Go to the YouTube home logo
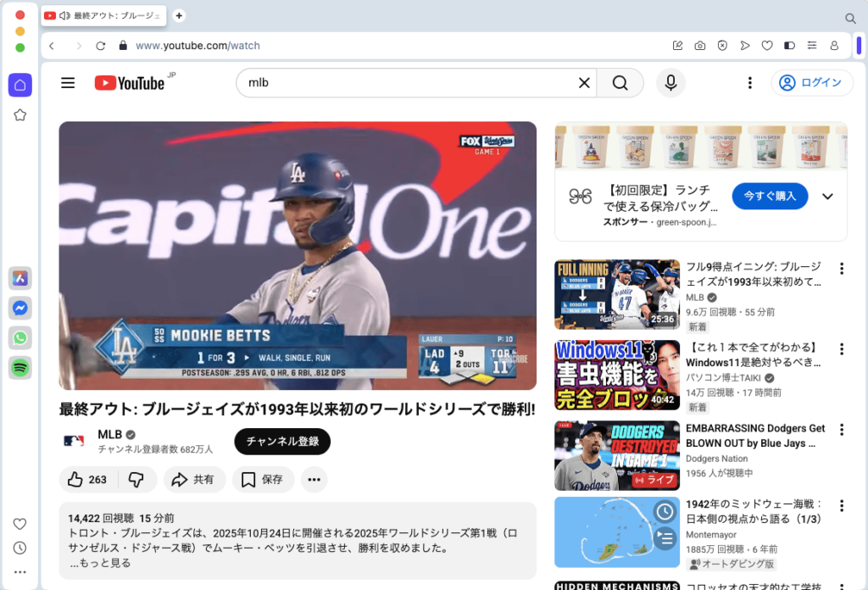 130,83
